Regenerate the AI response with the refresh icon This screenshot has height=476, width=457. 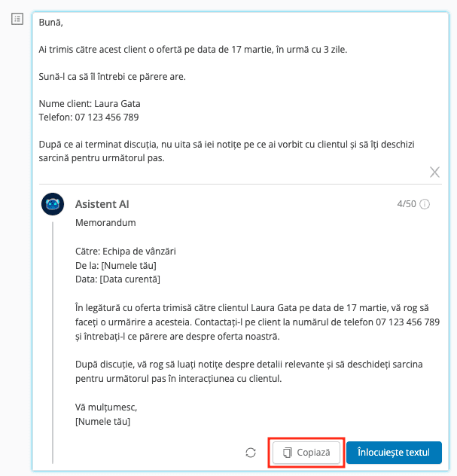pyautogui.click(x=251, y=453)
